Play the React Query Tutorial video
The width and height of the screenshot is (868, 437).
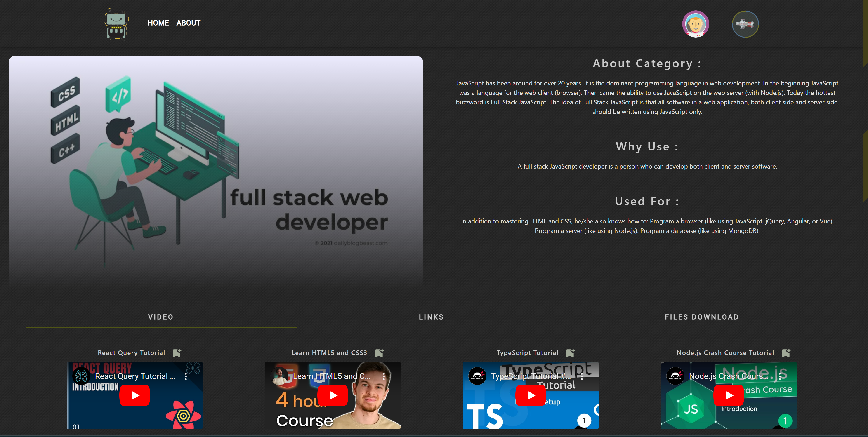coord(135,395)
